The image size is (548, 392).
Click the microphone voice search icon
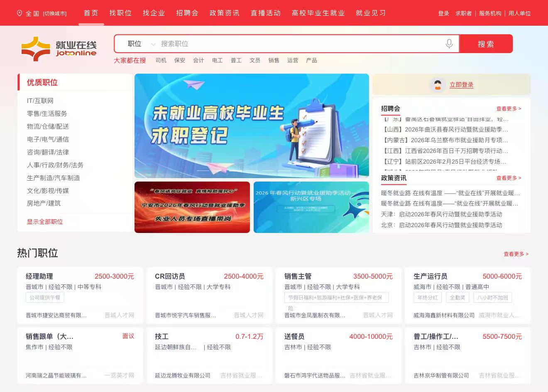coord(449,44)
